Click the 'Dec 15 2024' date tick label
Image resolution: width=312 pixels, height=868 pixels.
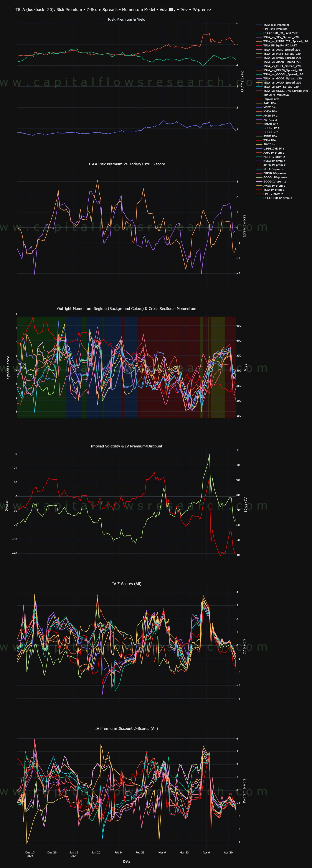click(x=30, y=854)
